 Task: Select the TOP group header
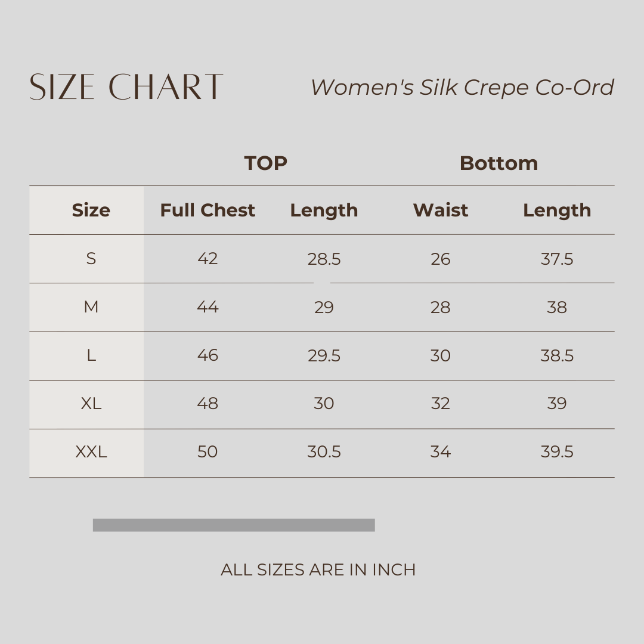click(266, 163)
